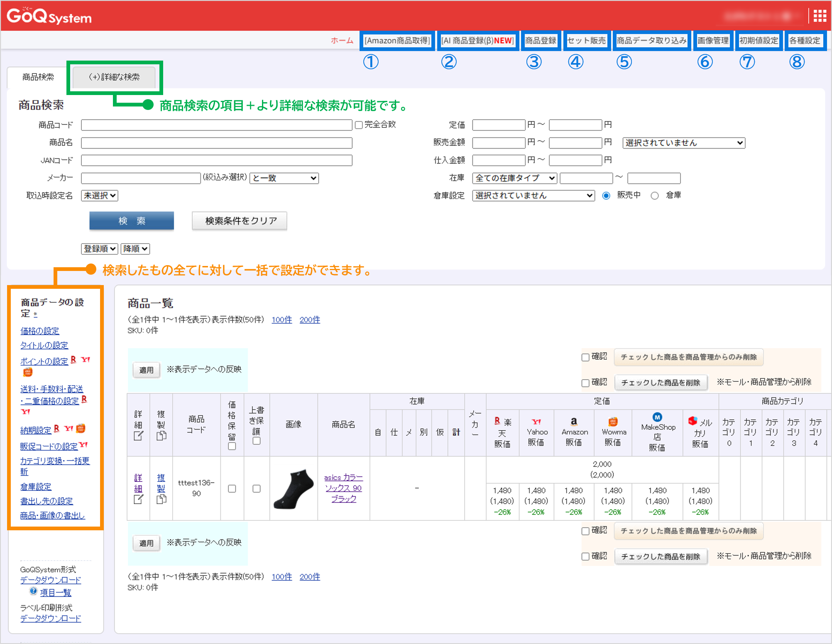
Task: Select the 倉庫 radio button
Action: 655,195
